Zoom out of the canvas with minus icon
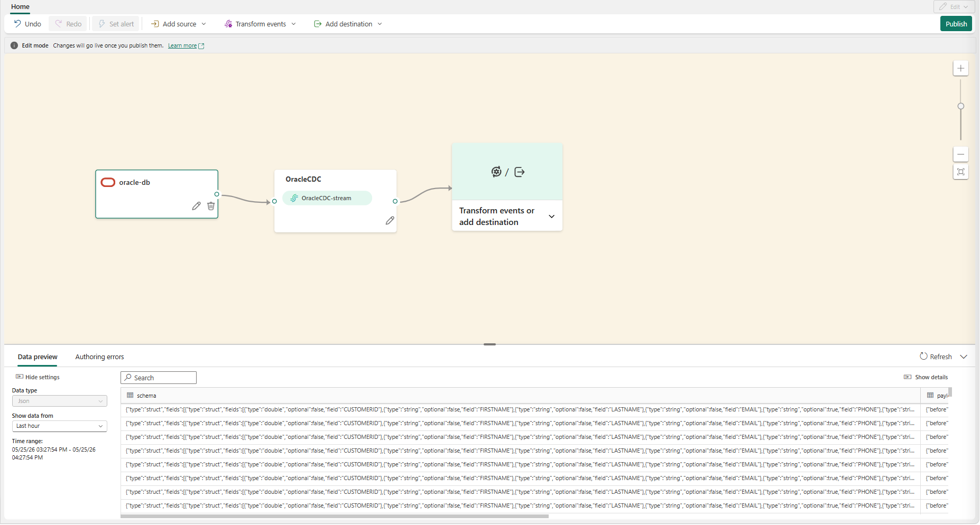Viewport: 980px width, 525px height. [961, 154]
